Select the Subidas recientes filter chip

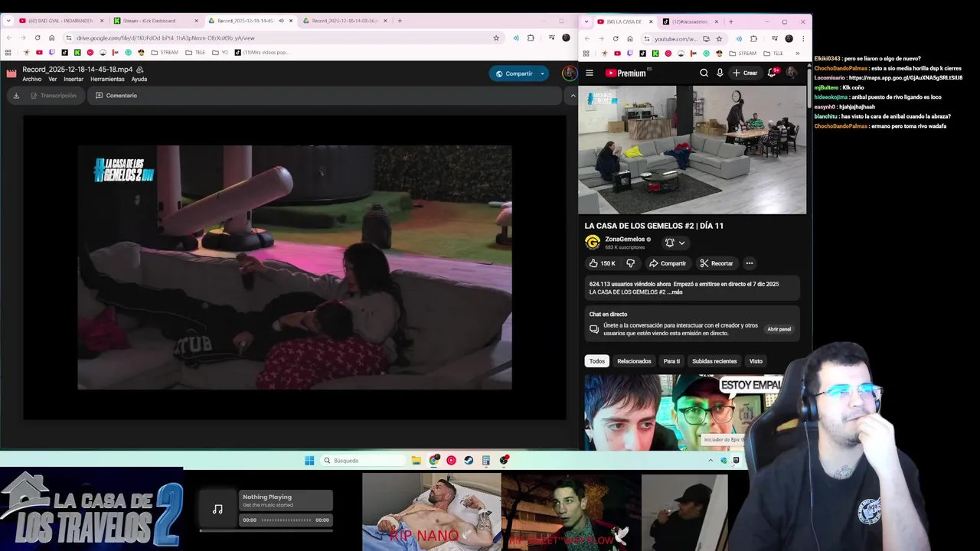coord(714,361)
